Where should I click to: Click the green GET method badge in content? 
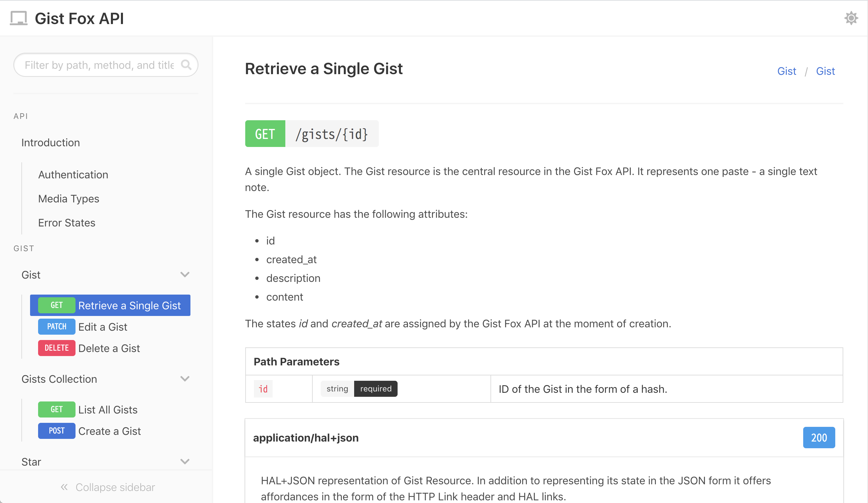pos(265,134)
